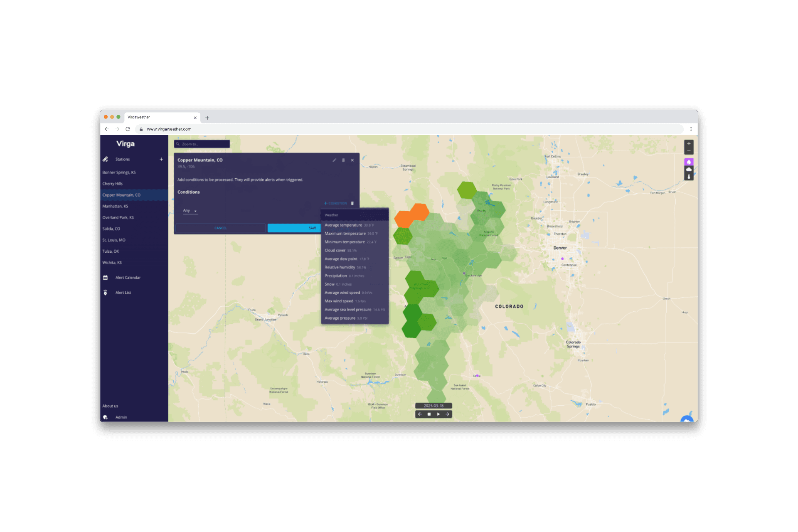The height and width of the screenshot is (532, 798).
Task: Open the Alert Calendar page
Action: tap(128, 278)
